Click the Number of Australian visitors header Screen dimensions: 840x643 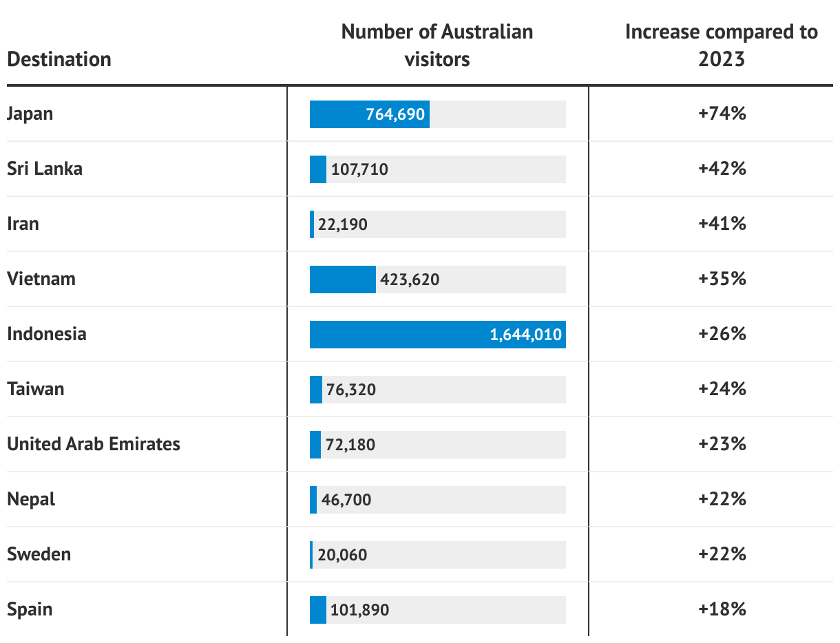437,45
